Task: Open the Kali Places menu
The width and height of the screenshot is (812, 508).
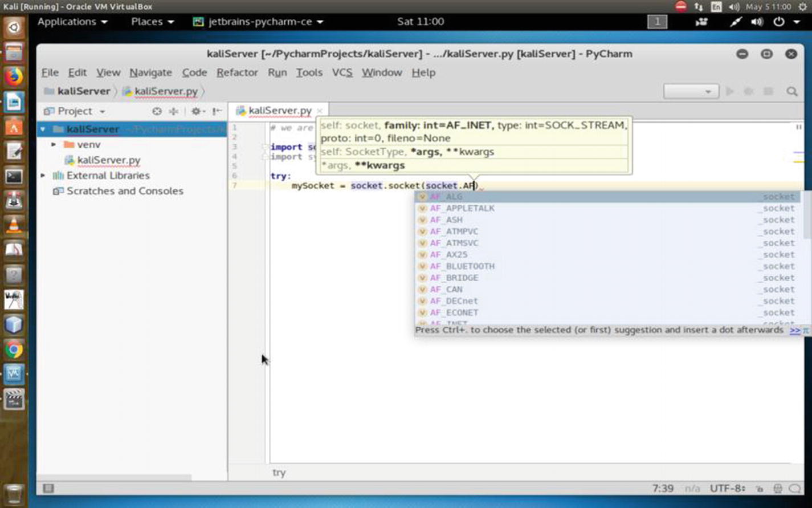Action: tap(152, 22)
